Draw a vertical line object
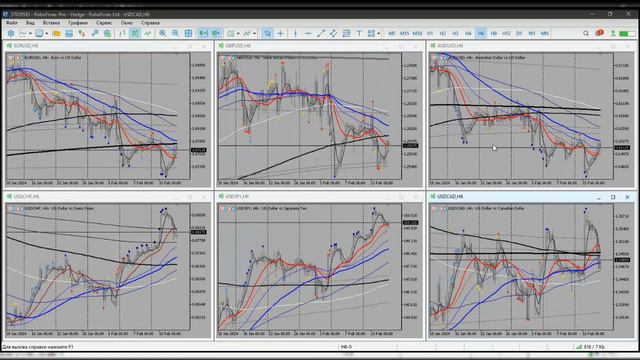Image resolution: width=640 pixels, height=360 pixels. 296,33
